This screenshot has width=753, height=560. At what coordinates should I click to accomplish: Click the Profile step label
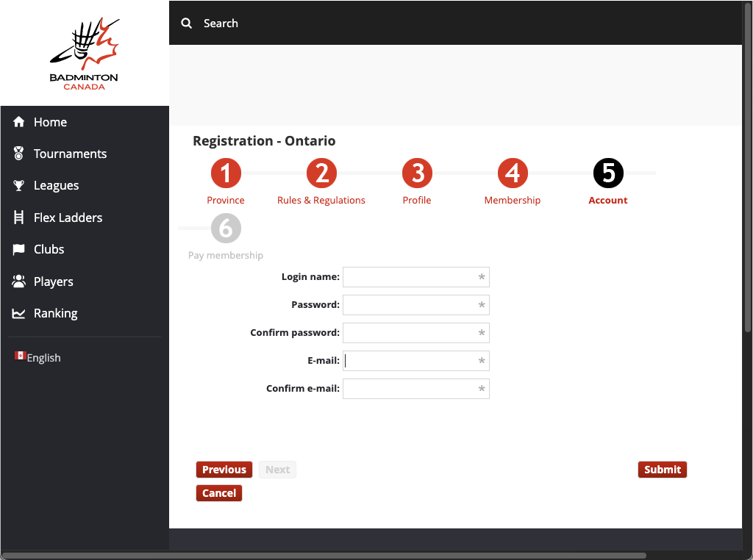(x=417, y=200)
